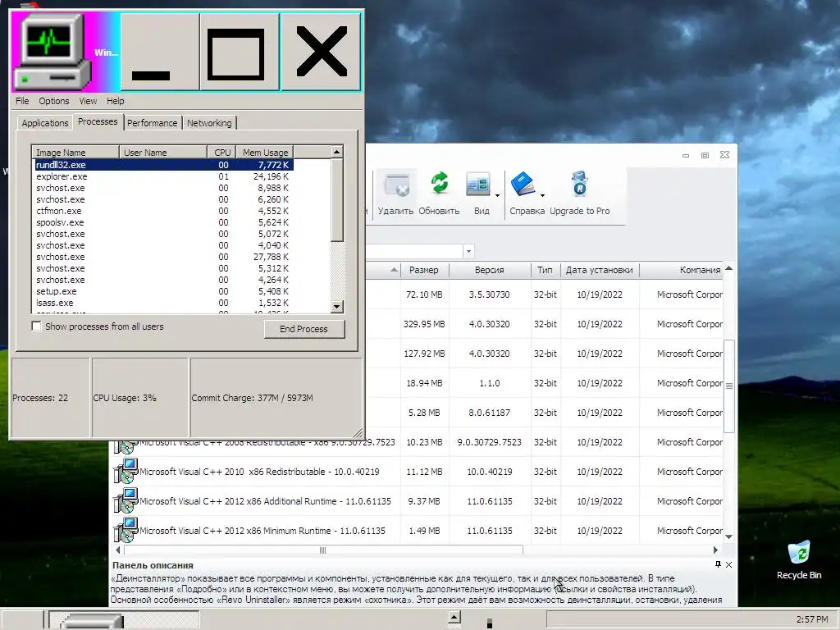Switch to Performance tab
Viewport: 840px width, 630px height.
pos(152,123)
